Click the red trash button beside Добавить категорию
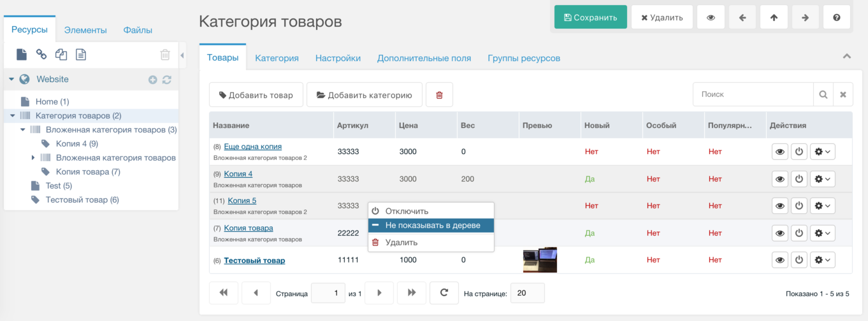Viewport: 868px width, 321px height. click(439, 95)
